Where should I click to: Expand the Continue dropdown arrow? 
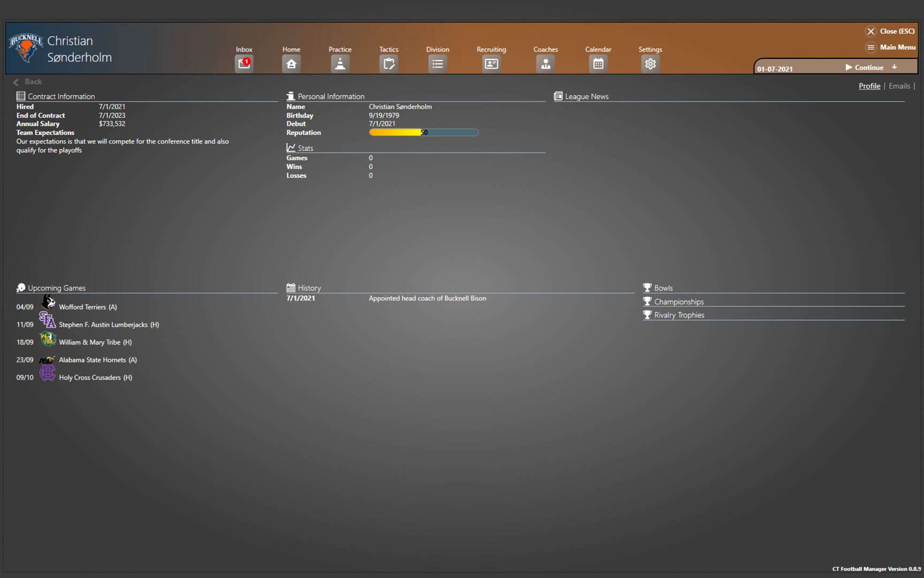tap(894, 67)
